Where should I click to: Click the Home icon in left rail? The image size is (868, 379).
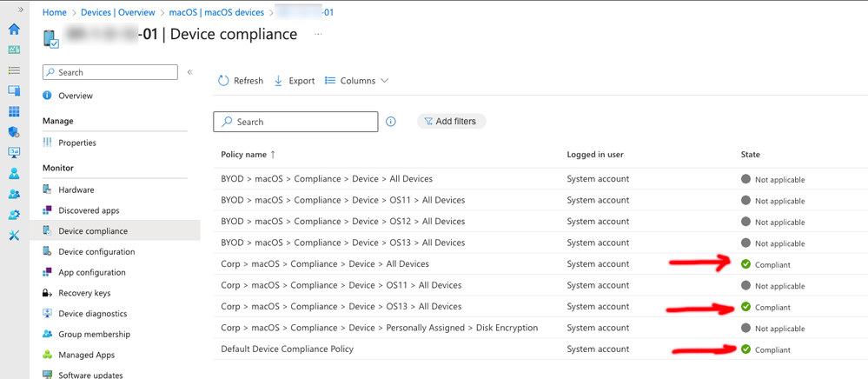click(x=14, y=29)
